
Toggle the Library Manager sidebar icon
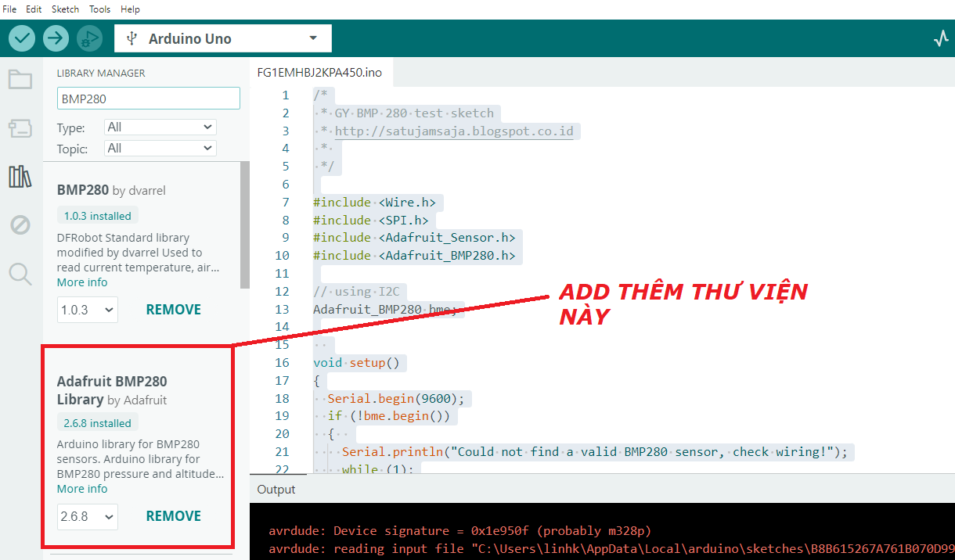click(20, 177)
